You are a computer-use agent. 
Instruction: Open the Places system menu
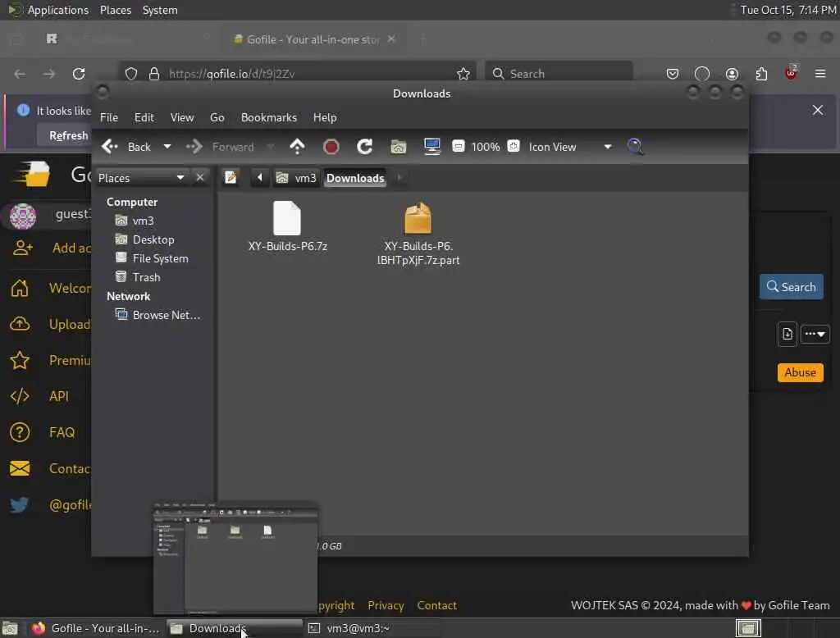[x=115, y=10]
